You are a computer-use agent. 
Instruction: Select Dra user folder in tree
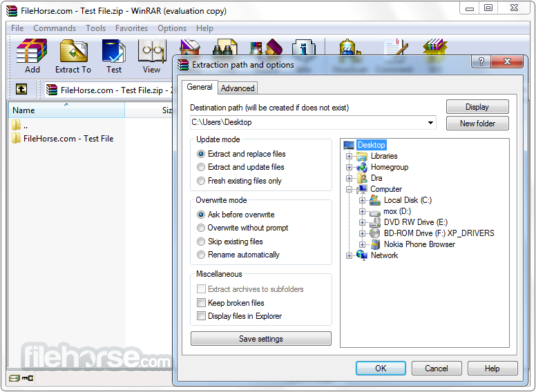pos(376,178)
